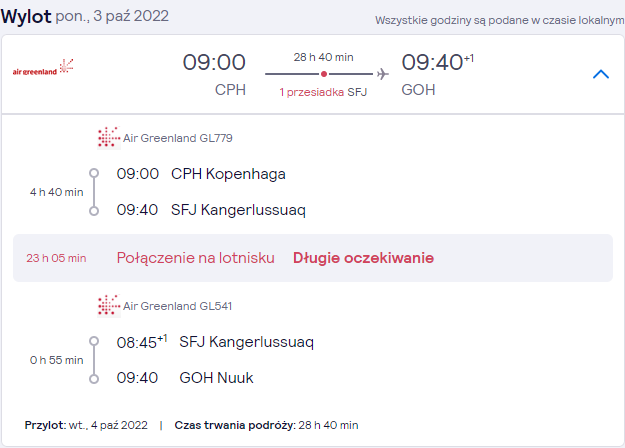This screenshot has width=625, height=448.
Task: Collapse flight details with the blue chevron
Action: [x=601, y=74]
